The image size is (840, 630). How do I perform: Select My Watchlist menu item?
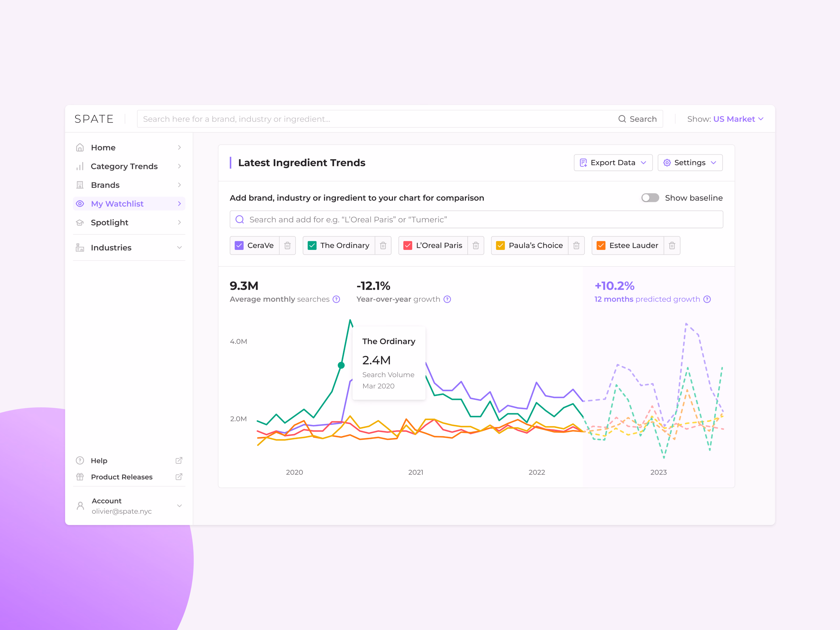point(129,204)
